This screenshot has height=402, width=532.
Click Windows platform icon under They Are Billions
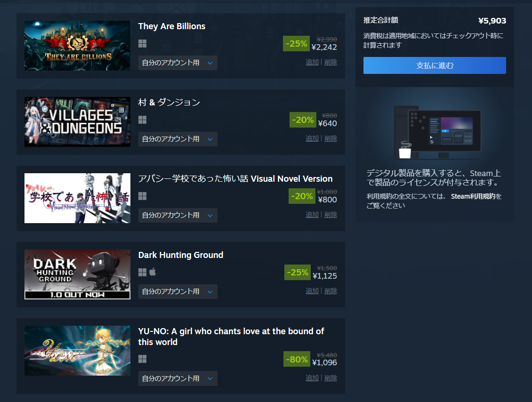[x=143, y=43]
